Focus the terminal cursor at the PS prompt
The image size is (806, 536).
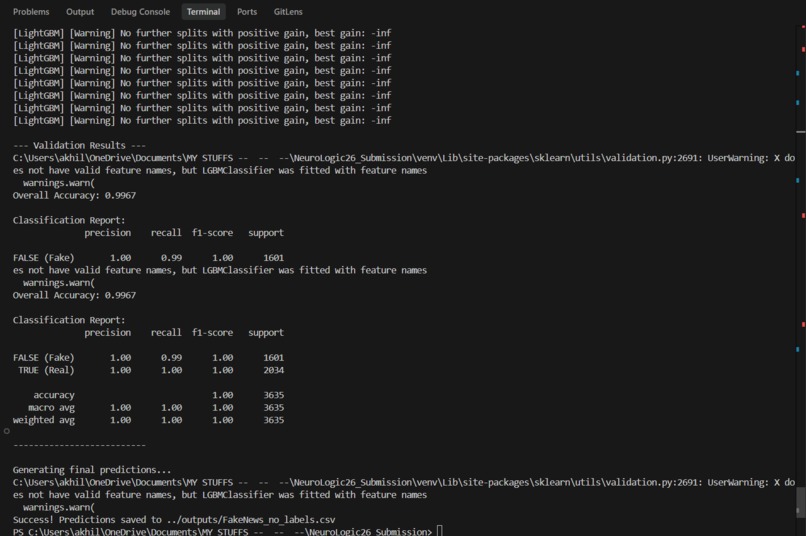[439, 531]
